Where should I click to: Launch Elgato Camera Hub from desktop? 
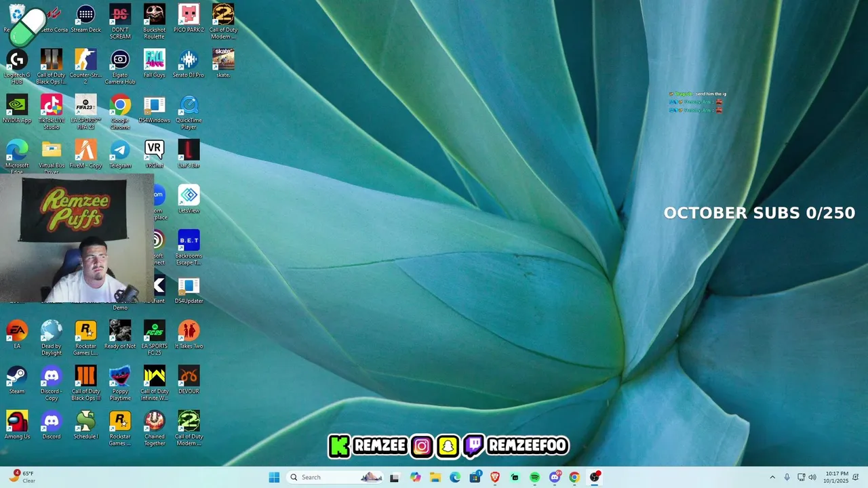pyautogui.click(x=120, y=67)
